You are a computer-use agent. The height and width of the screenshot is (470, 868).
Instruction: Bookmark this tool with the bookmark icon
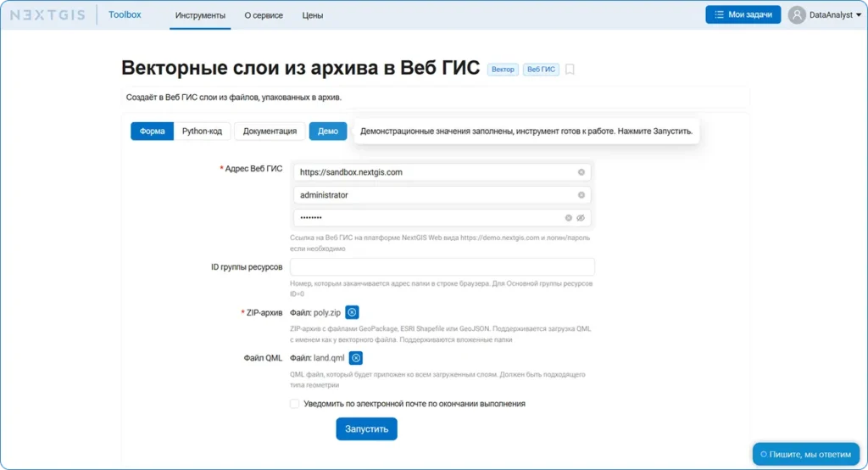tap(570, 70)
